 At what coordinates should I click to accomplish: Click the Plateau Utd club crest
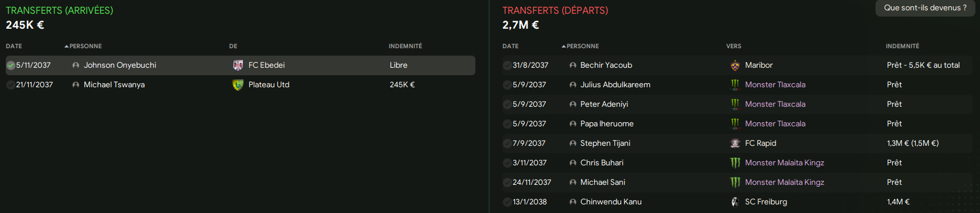tap(238, 85)
